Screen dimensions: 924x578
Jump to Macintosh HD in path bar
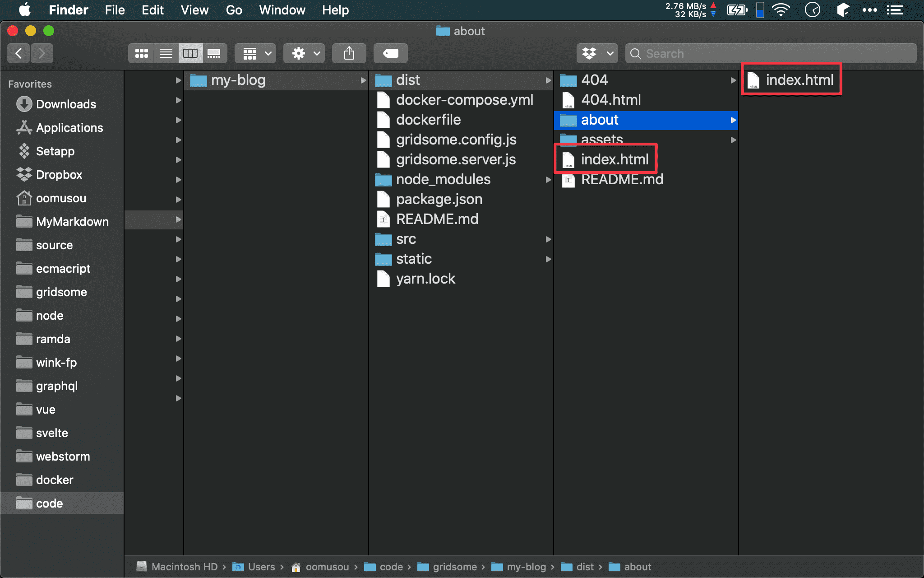click(x=177, y=567)
